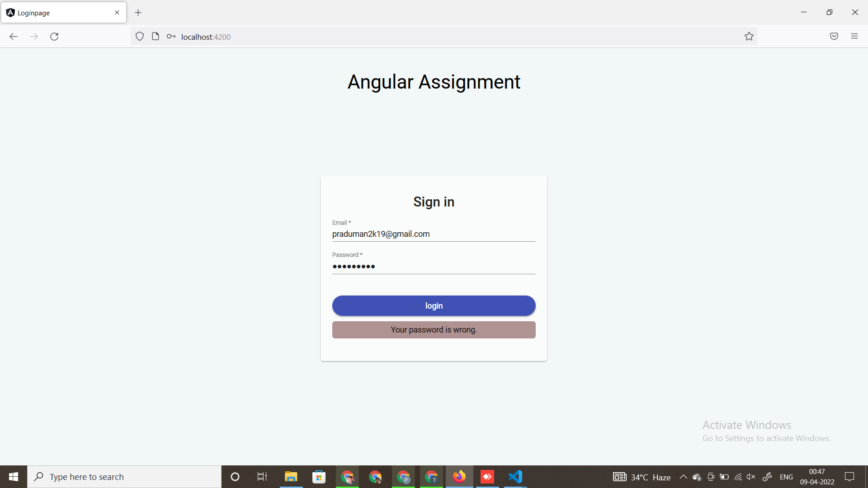Click the muted volume tray icon
Image resolution: width=868 pixels, height=488 pixels.
click(751, 477)
